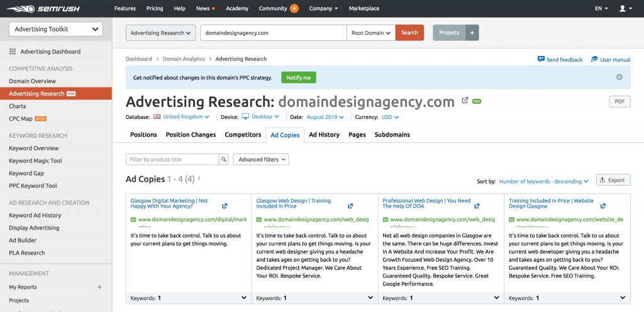Open the Company menu

coord(324,8)
